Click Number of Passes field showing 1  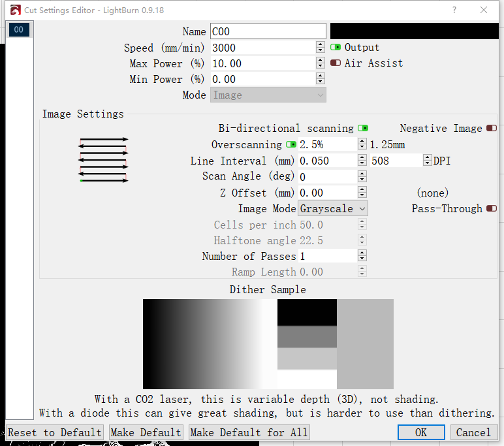pyautogui.click(x=328, y=256)
